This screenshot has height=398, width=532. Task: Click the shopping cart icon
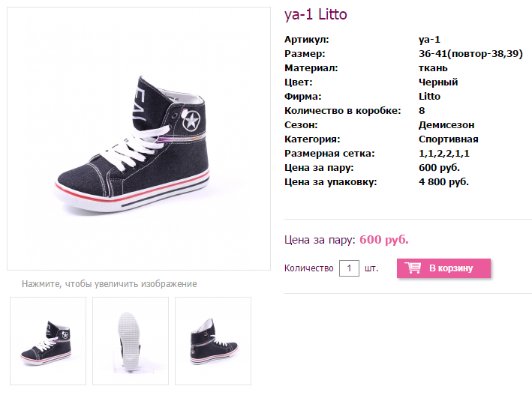pos(413,268)
